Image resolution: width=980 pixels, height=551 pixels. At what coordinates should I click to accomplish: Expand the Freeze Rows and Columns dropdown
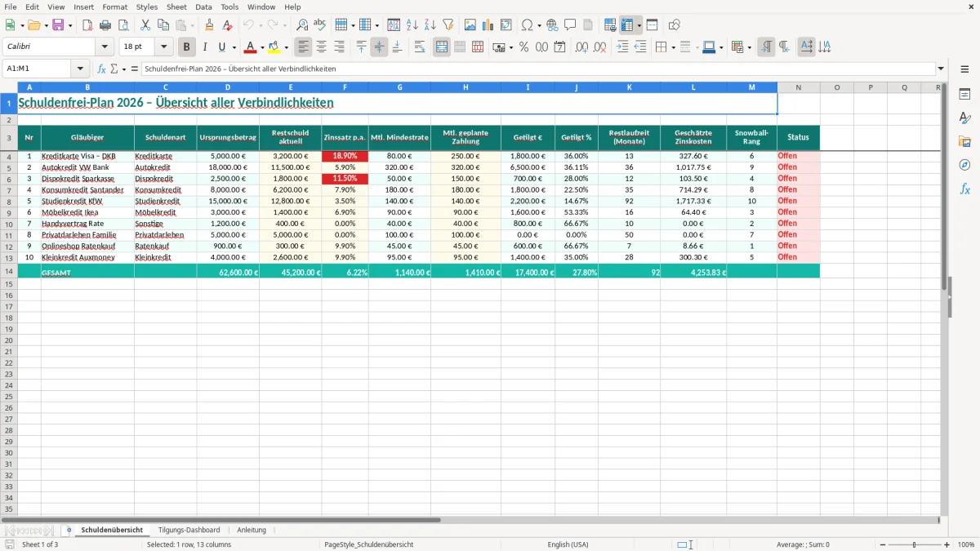pyautogui.click(x=639, y=25)
